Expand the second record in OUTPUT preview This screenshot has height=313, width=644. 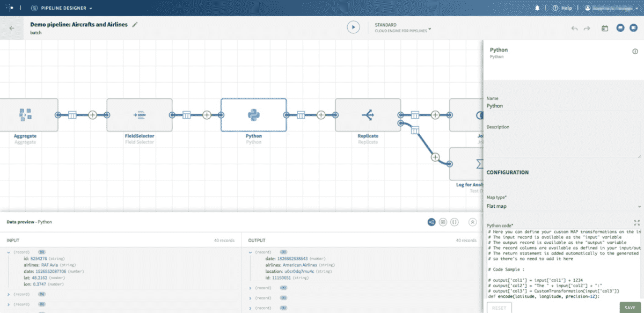(x=252, y=288)
